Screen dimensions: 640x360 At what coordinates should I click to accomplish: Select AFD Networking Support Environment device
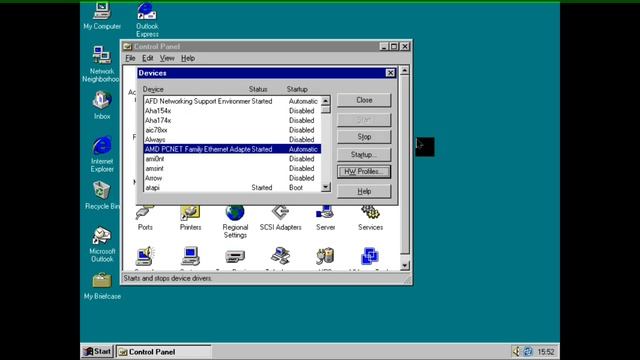pyautogui.click(x=232, y=101)
